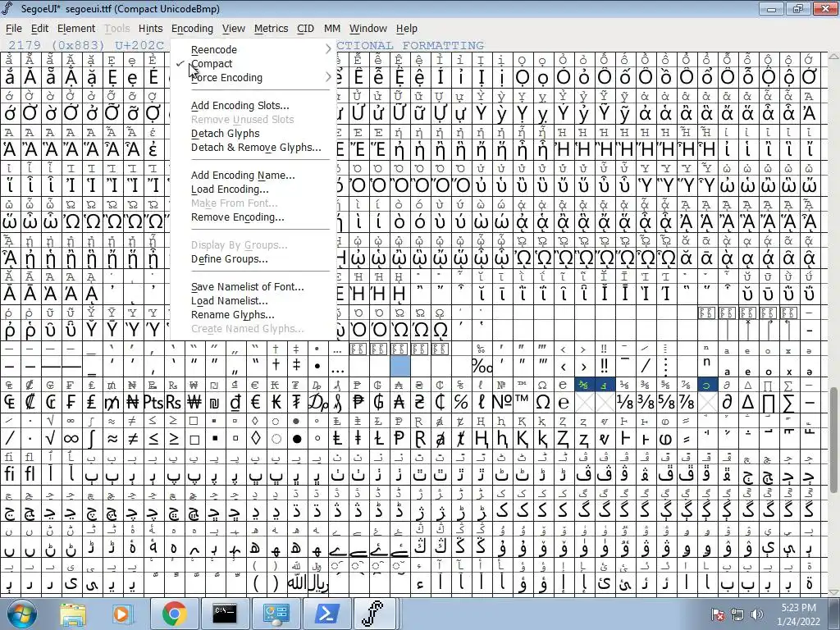Open the Edit menu
The image size is (840, 630).
[39, 29]
